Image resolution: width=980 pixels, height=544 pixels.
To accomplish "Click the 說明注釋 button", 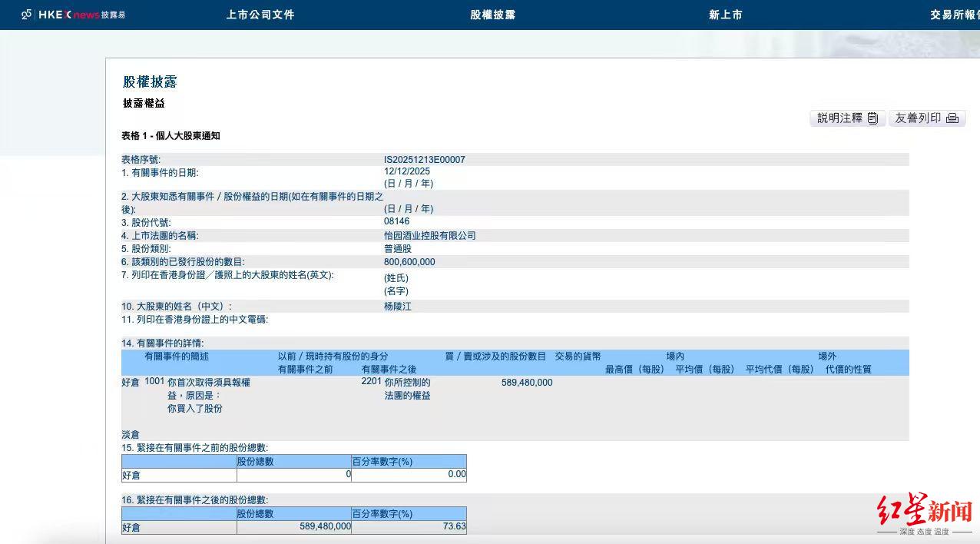I will (x=841, y=118).
